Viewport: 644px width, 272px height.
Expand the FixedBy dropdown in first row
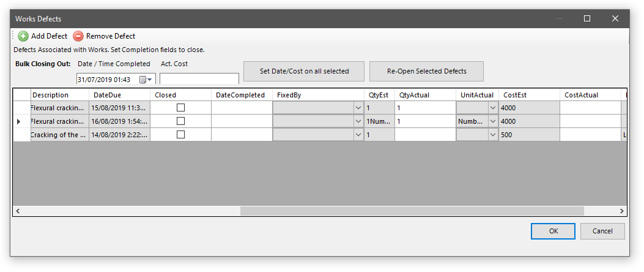[x=358, y=108]
